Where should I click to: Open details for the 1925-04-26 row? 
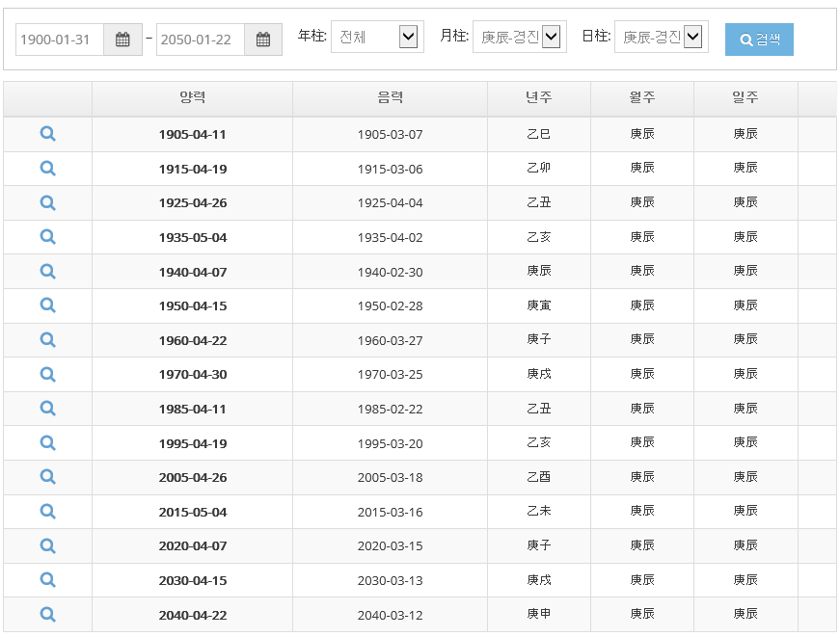[47, 203]
